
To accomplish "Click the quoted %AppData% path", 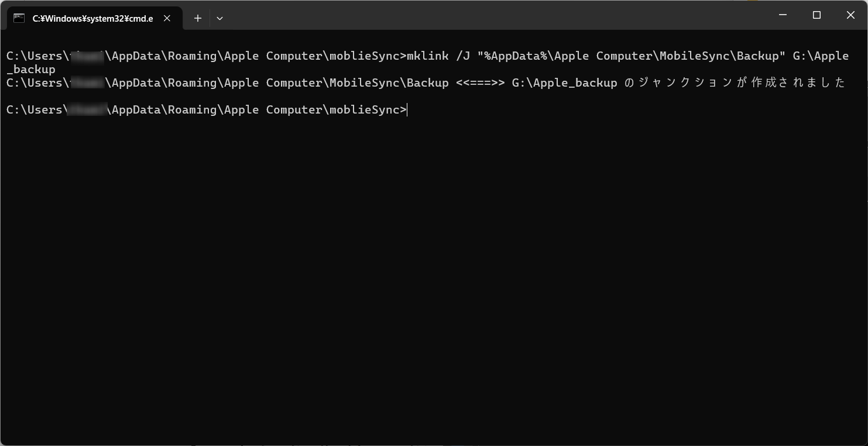I will pyautogui.click(x=632, y=56).
